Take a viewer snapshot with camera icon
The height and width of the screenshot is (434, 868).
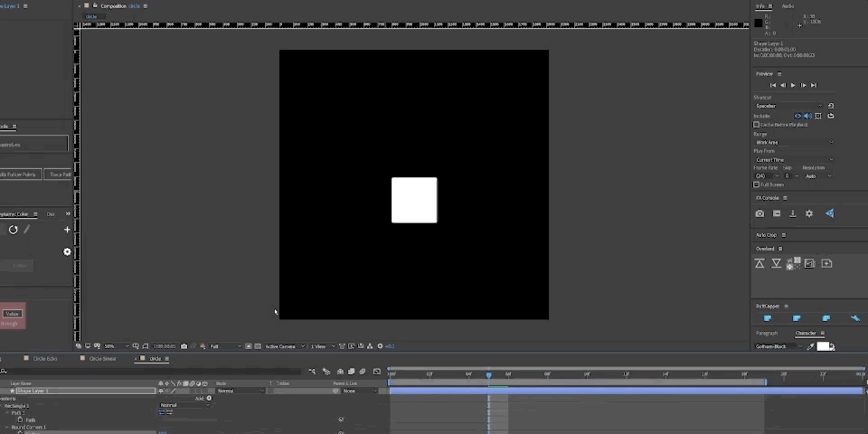[x=184, y=346]
